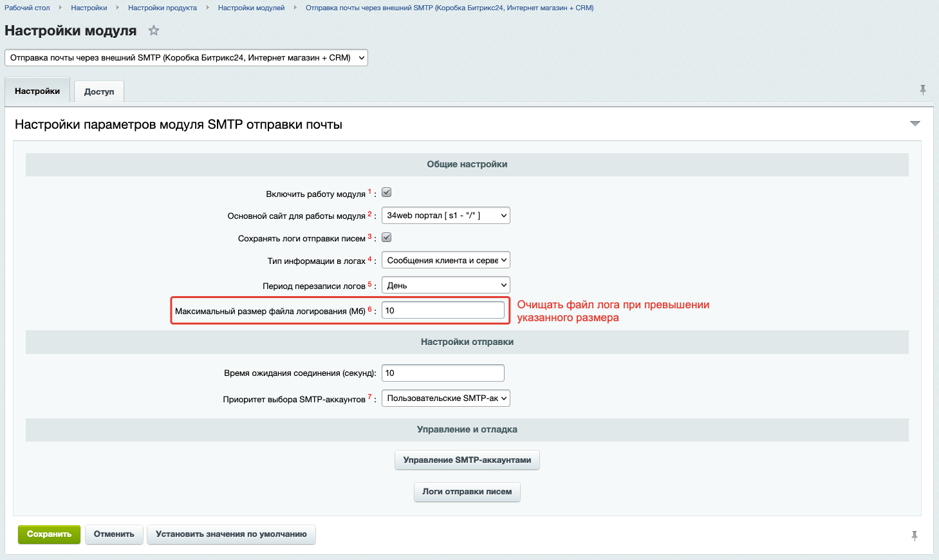Open 'Логи отправки писем' button
The width and height of the screenshot is (939, 560).
point(467,492)
